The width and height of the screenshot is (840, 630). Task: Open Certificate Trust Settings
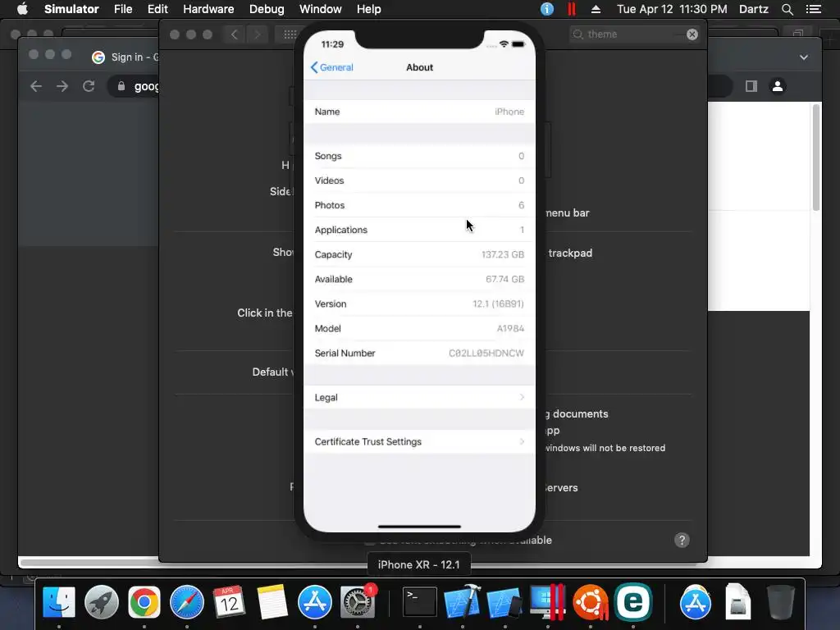pos(419,441)
